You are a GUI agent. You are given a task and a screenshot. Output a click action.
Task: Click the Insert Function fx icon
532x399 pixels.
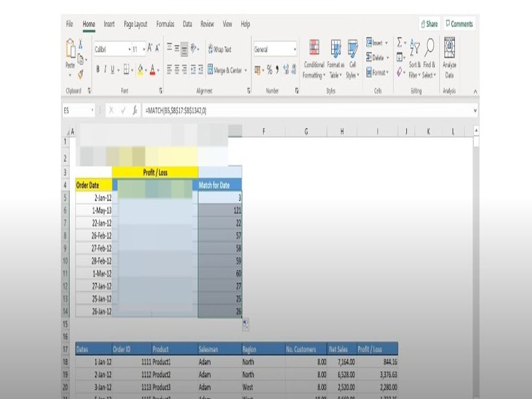pyautogui.click(x=135, y=110)
